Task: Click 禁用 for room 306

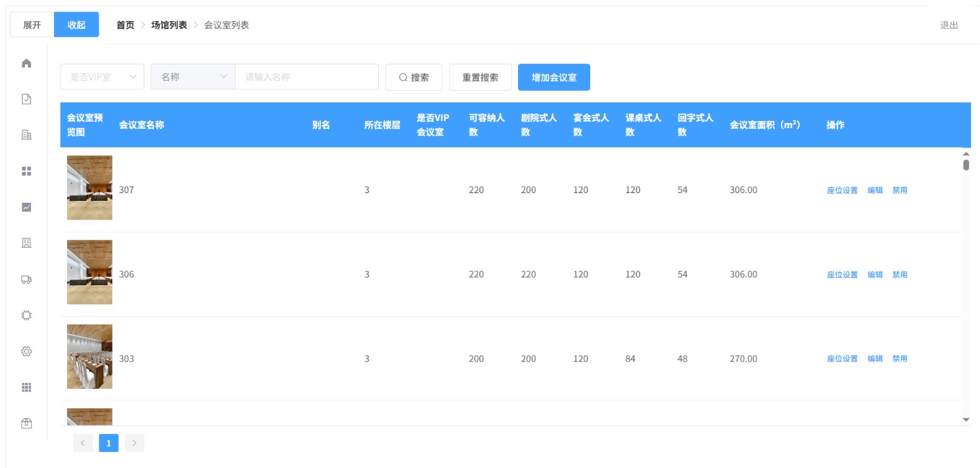Action: pyautogui.click(x=899, y=275)
